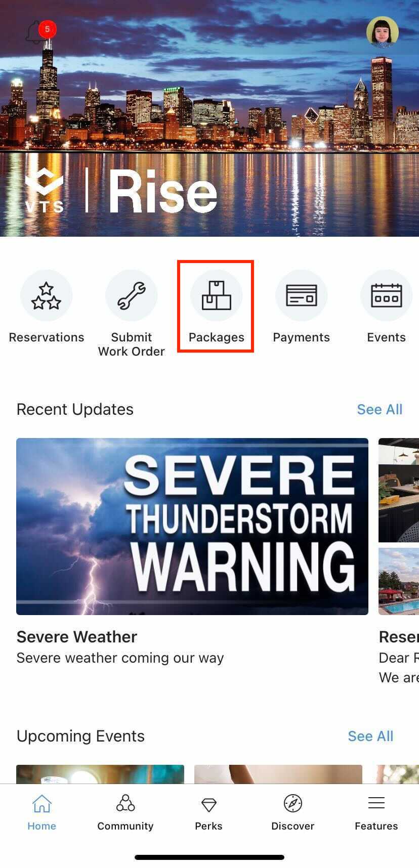Open the Severe Weather update title
Image resolution: width=419 pixels, height=868 pixels.
(x=77, y=637)
